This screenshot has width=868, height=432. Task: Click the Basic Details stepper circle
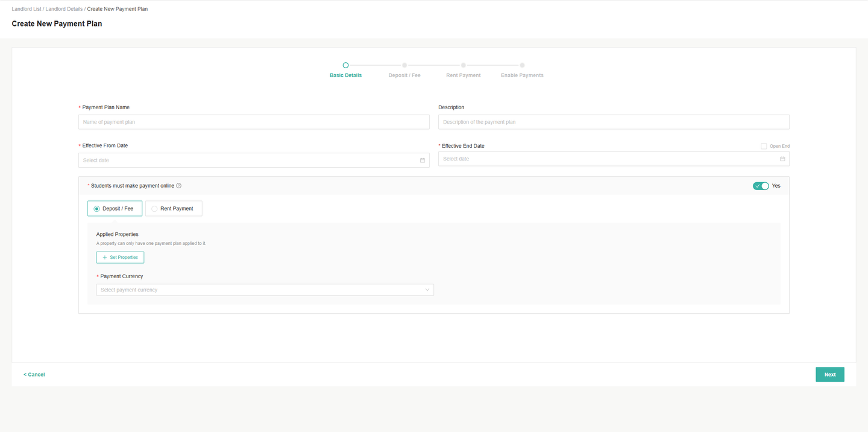345,65
